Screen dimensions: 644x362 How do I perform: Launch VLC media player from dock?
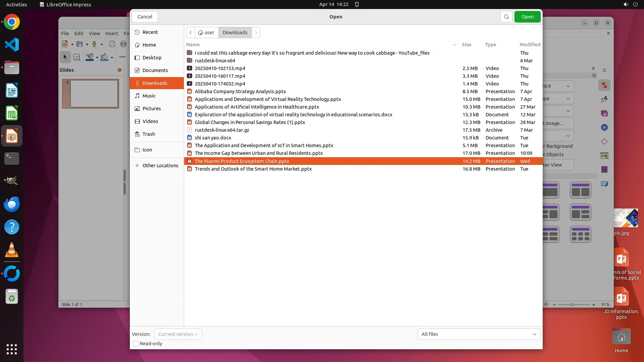pos(12,250)
